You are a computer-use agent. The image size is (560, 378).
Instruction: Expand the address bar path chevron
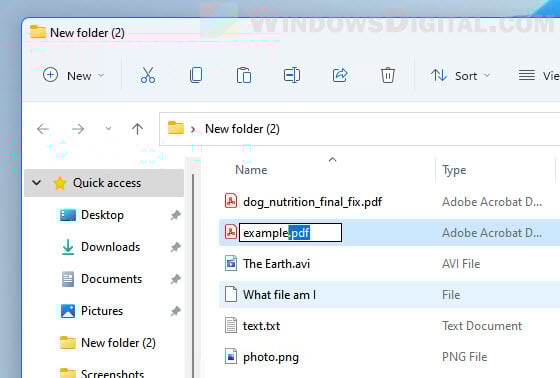coord(193,129)
